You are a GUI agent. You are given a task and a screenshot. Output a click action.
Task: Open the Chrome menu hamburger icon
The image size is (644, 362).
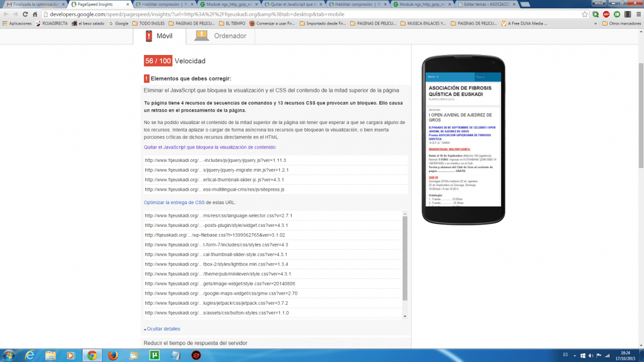[x=639, y=15]
